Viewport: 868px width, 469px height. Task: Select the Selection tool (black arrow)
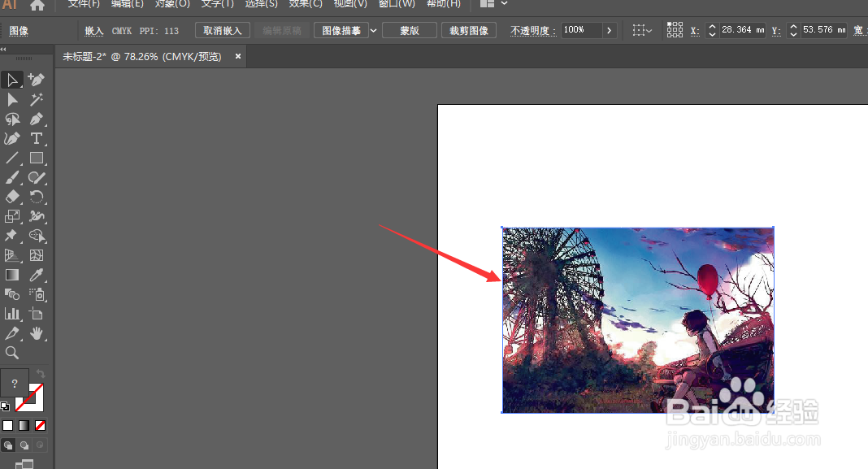(12, 80)
